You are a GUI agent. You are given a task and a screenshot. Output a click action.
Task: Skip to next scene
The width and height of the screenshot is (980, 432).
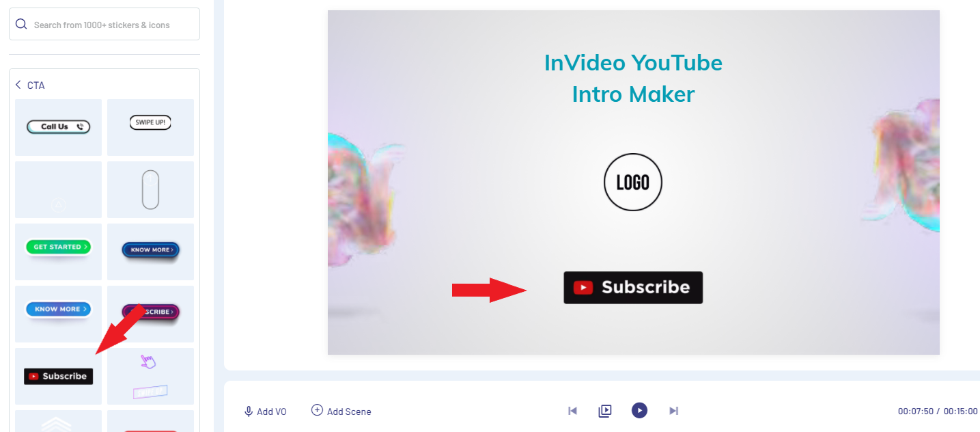point(673,411)
